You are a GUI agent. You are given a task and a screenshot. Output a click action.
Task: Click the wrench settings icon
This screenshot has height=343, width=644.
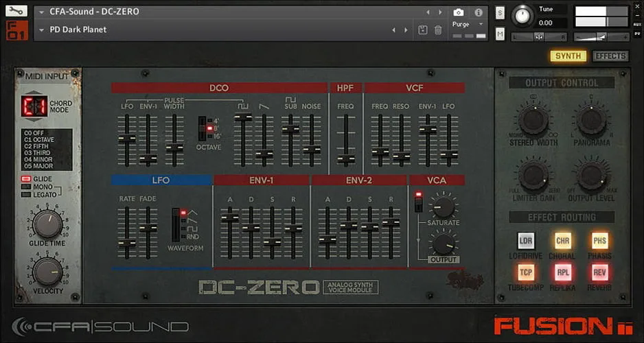coord(16,11)
